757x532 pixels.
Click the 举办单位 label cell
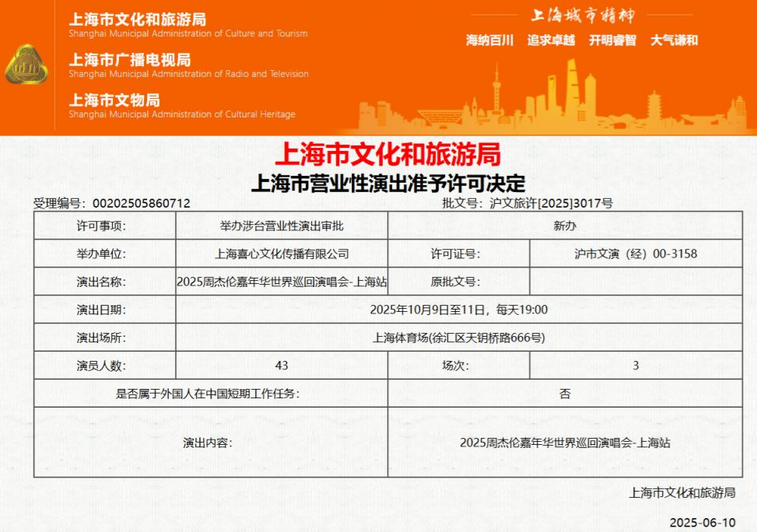pyautogui.click(x=105, y=254)
